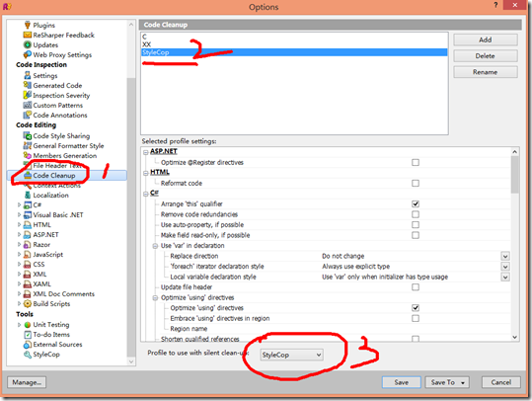The width and height of the screenshot is (532, 401).
Task: Click the Code Annotations icon
Action: 28,116
